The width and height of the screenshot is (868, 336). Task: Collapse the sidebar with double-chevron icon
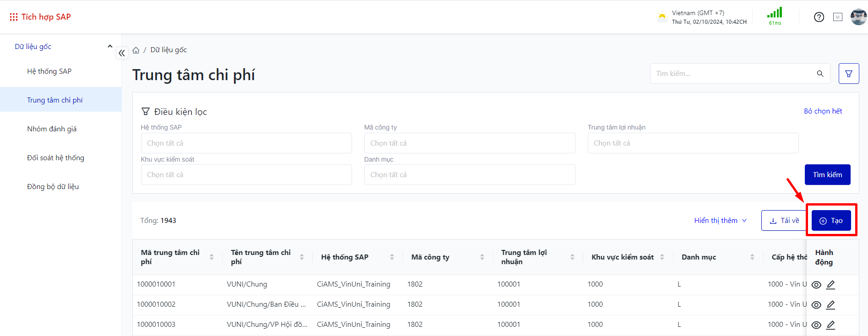pyautogui.click(x=122, y=53)
